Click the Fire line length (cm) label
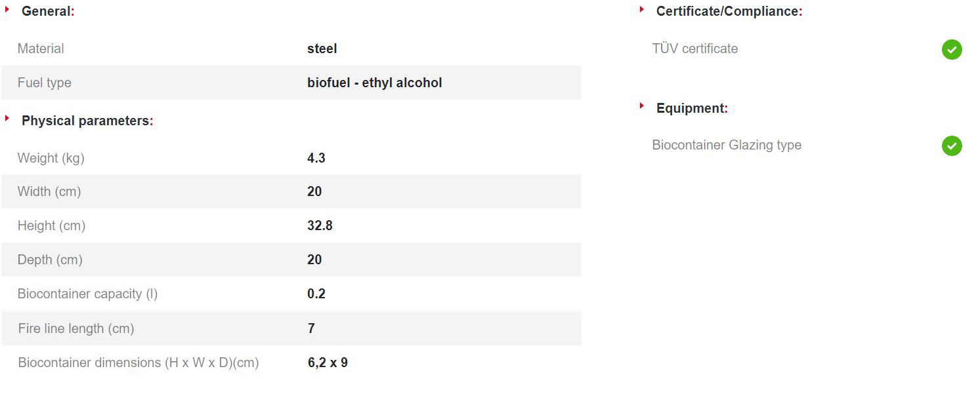This screenshot has width=980, height=394. [x=76, y=328]
